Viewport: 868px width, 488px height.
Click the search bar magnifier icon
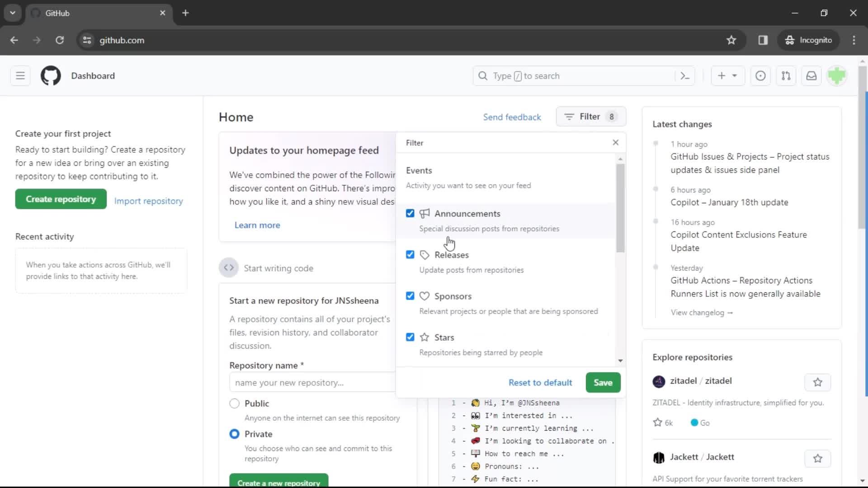pyautogui.click(x=483, y=75)
